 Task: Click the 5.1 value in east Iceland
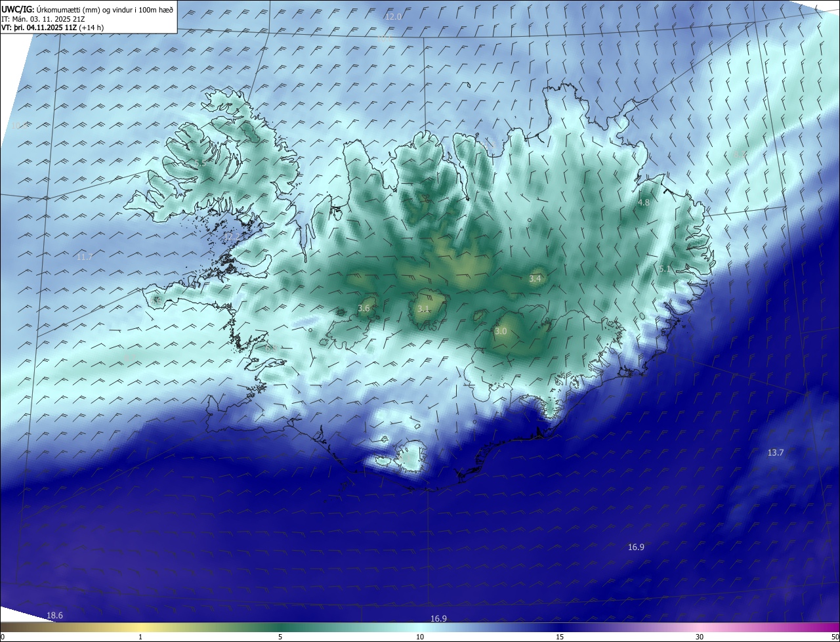pyautogui.click(x=665, y=268)
